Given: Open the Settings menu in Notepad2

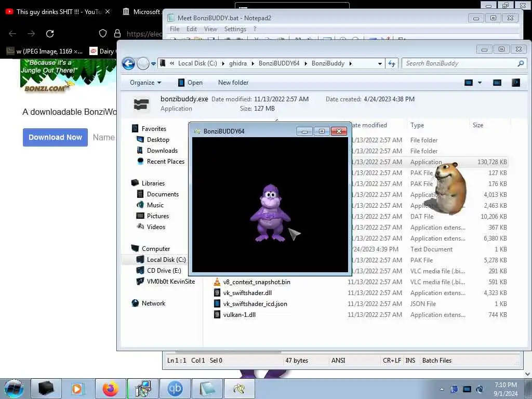Looking at the screenshot, I should pos(235,29).
